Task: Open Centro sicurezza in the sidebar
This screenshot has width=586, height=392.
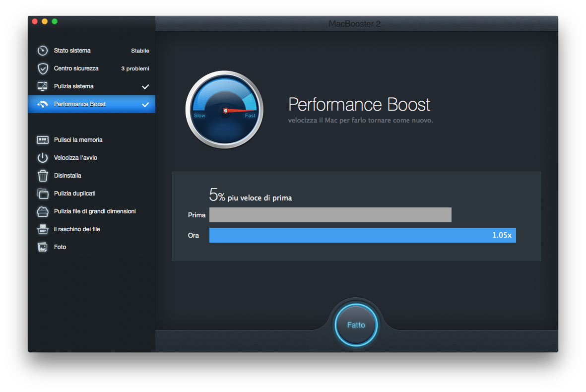Action: click(x=92, y=68)
